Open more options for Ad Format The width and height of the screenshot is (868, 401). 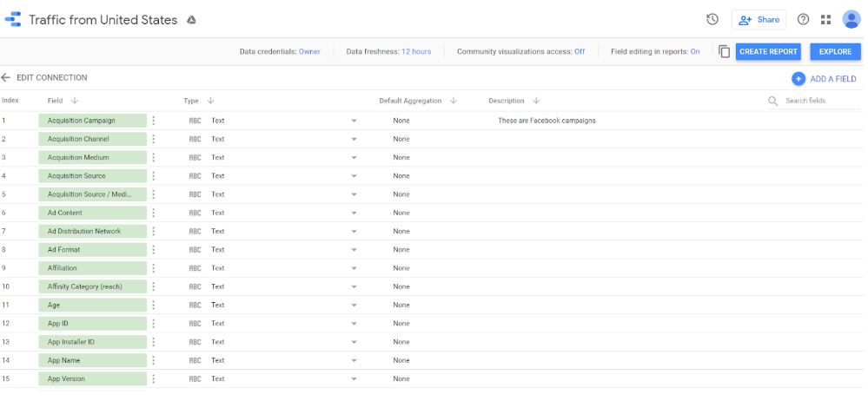coord(153,249)
